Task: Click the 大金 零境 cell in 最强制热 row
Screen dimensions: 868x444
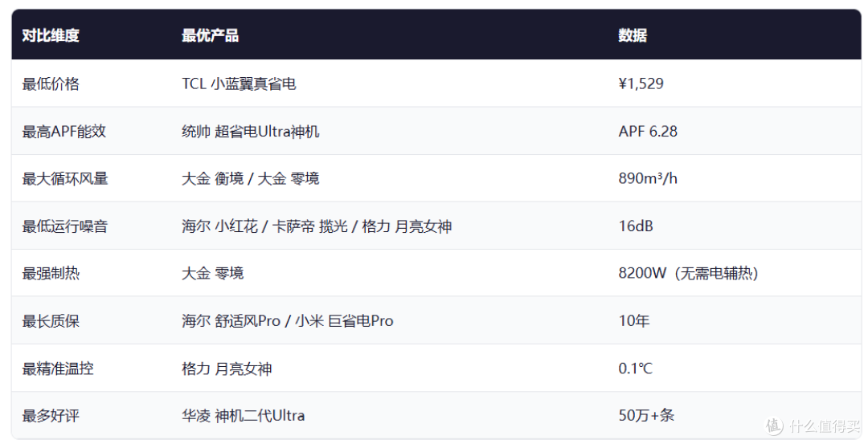Action: coord(212,273)
